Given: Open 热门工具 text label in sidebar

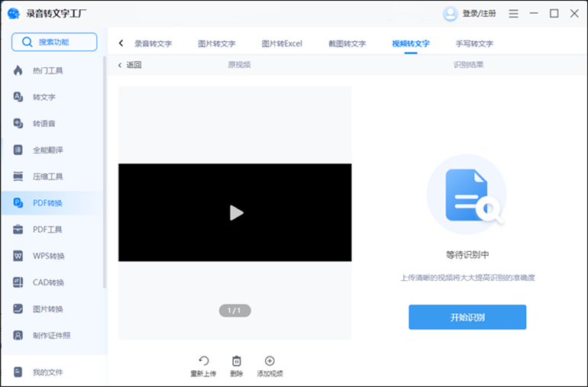Looking at the screenshot, I should (47, 70).
